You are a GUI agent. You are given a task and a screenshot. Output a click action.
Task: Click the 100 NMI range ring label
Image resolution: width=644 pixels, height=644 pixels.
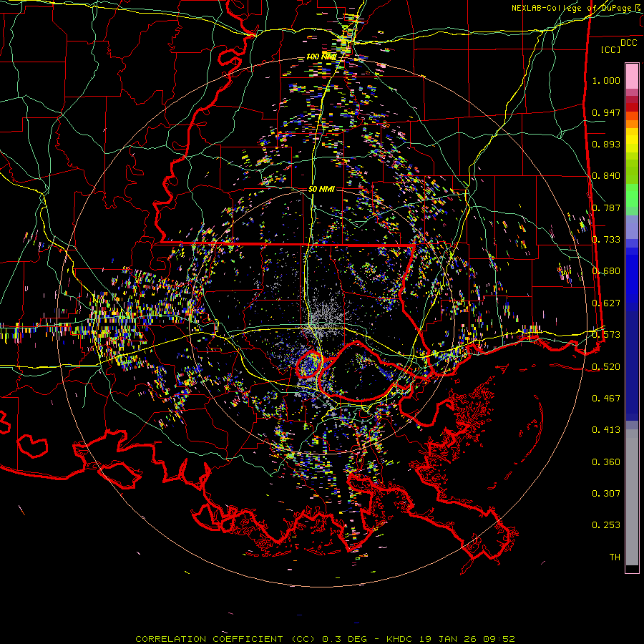click(321, 57)
